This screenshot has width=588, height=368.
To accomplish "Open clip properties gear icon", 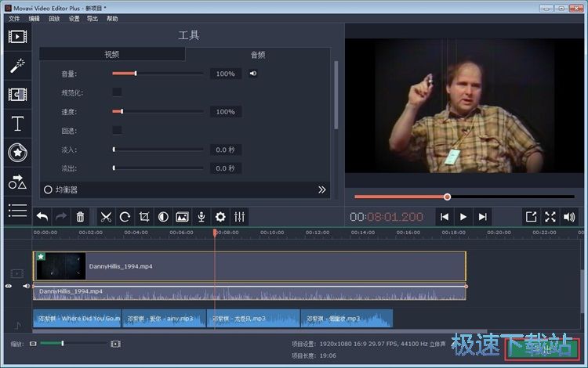I will point(220,217).
